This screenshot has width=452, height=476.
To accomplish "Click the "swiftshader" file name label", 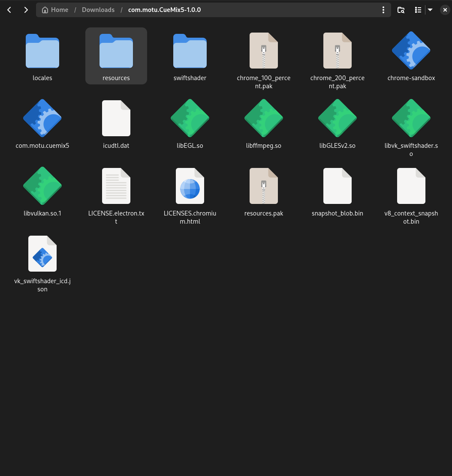I will [x=190, y=78].
